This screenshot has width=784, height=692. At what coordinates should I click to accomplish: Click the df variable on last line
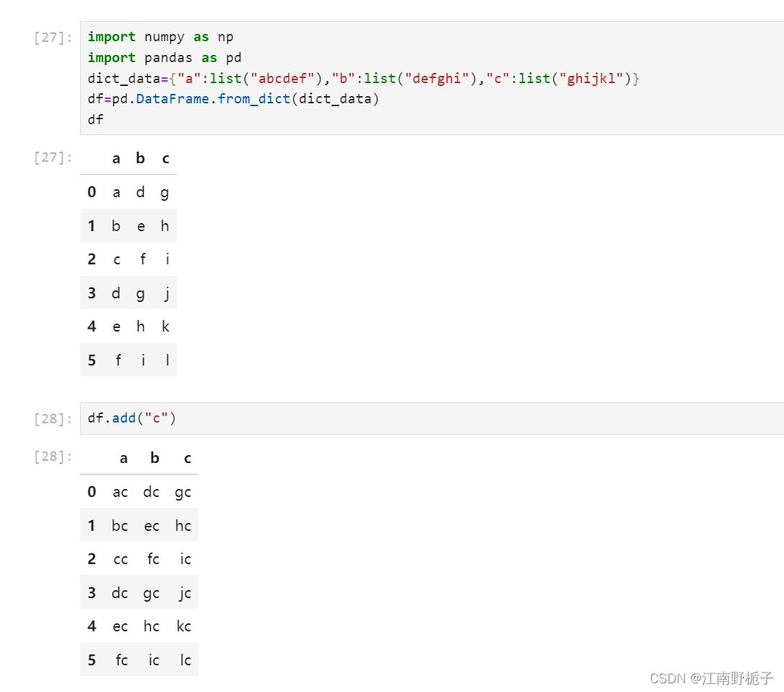pos(94,119)
